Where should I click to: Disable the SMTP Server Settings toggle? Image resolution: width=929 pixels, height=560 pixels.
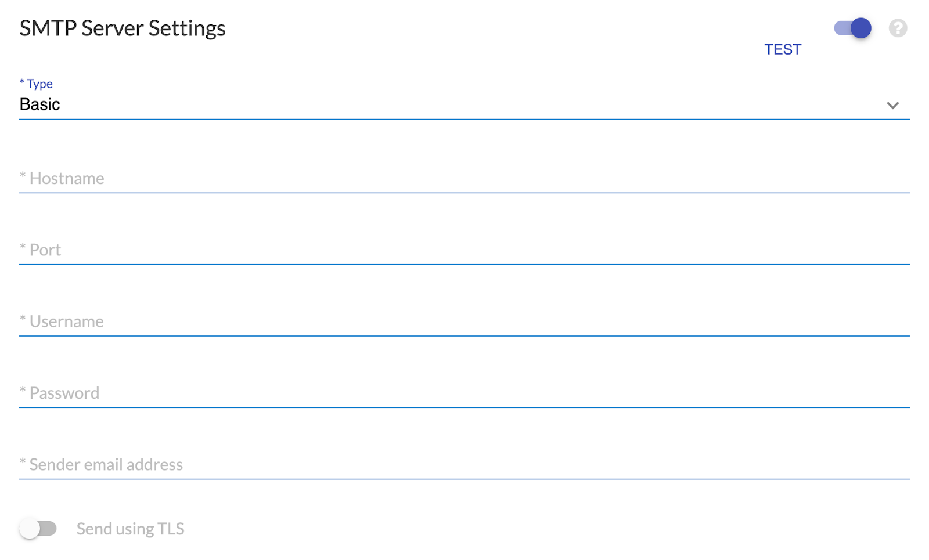[x=852, y=28]
